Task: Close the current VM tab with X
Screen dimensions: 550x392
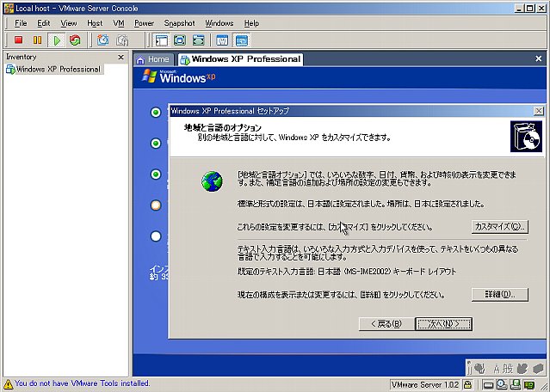Action: click(x=539, y=58)
